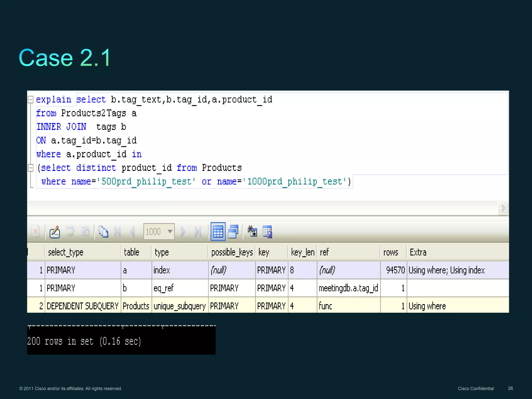Switch to form view icon
532x399 pixels.
[233, 232]
